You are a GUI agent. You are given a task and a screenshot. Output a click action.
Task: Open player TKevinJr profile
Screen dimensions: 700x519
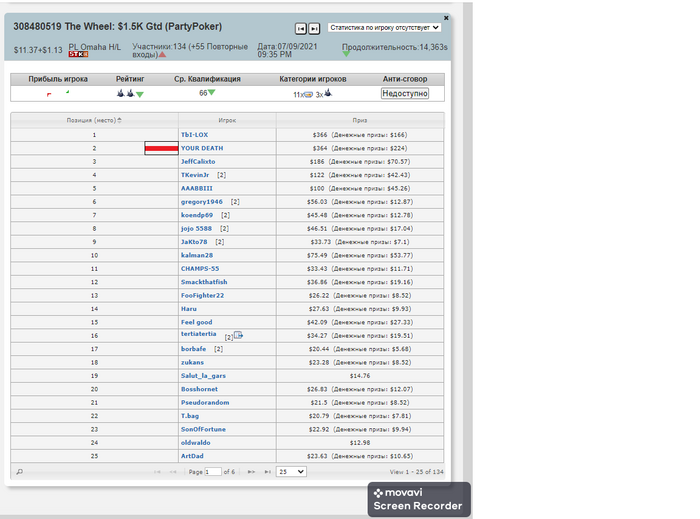tap(195, 175)
